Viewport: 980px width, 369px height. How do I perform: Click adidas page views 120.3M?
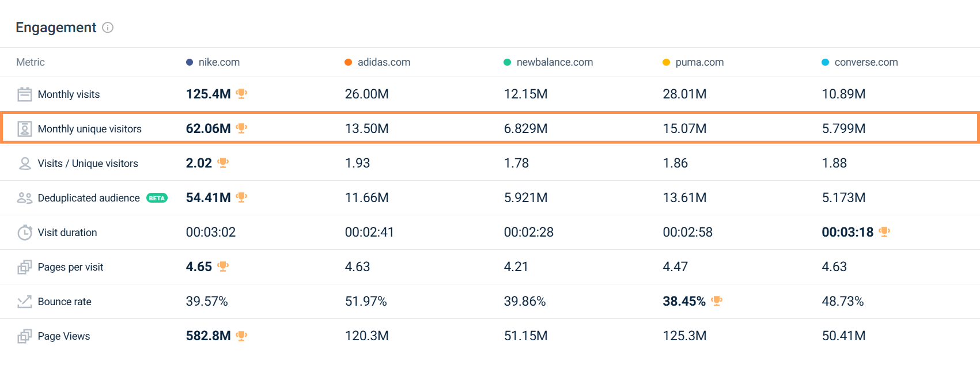tap(366, 336)
